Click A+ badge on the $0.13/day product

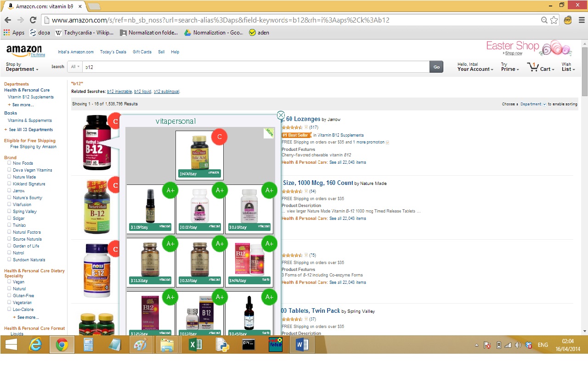point(170,244)
